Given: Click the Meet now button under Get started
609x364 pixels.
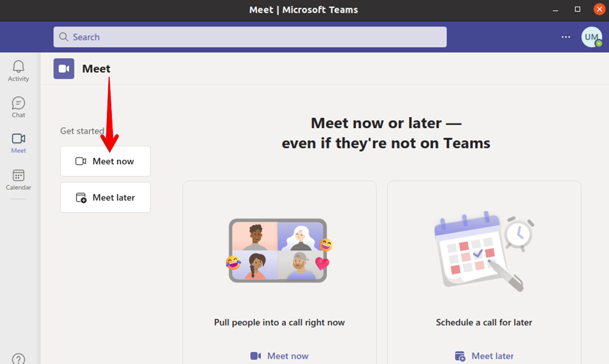Looking at the screenshot, I should coord(105,161).
